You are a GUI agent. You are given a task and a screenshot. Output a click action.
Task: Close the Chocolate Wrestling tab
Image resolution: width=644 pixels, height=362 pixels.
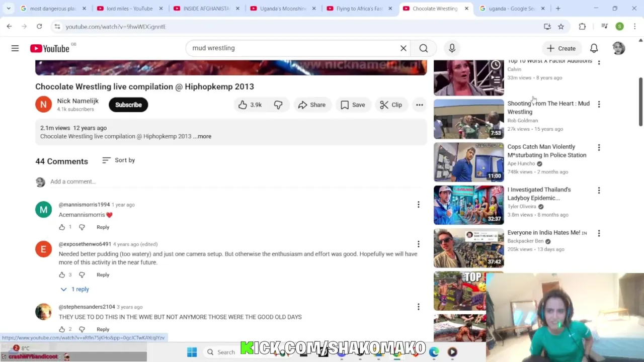point(466,9)
